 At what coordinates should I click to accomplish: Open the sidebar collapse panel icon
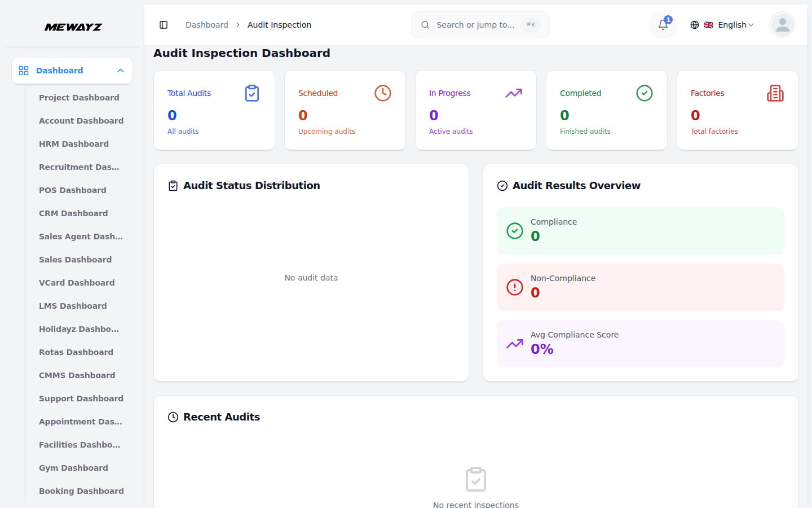[164, 24]
